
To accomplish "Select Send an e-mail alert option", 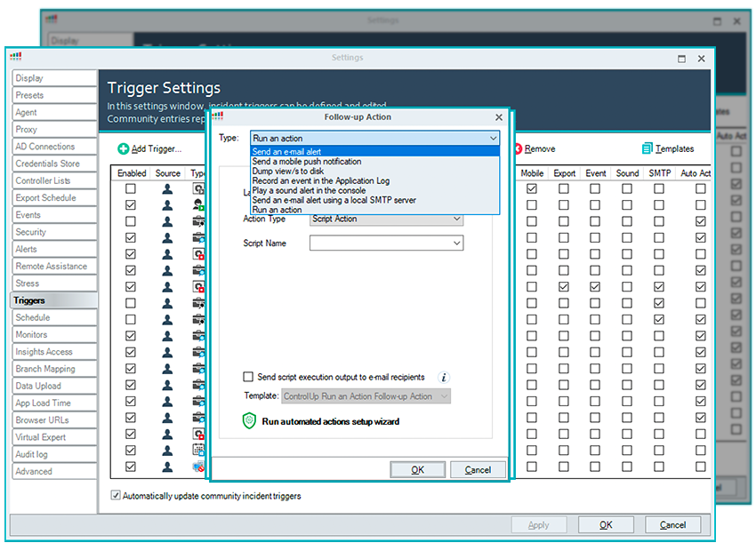I will point(374,152).
